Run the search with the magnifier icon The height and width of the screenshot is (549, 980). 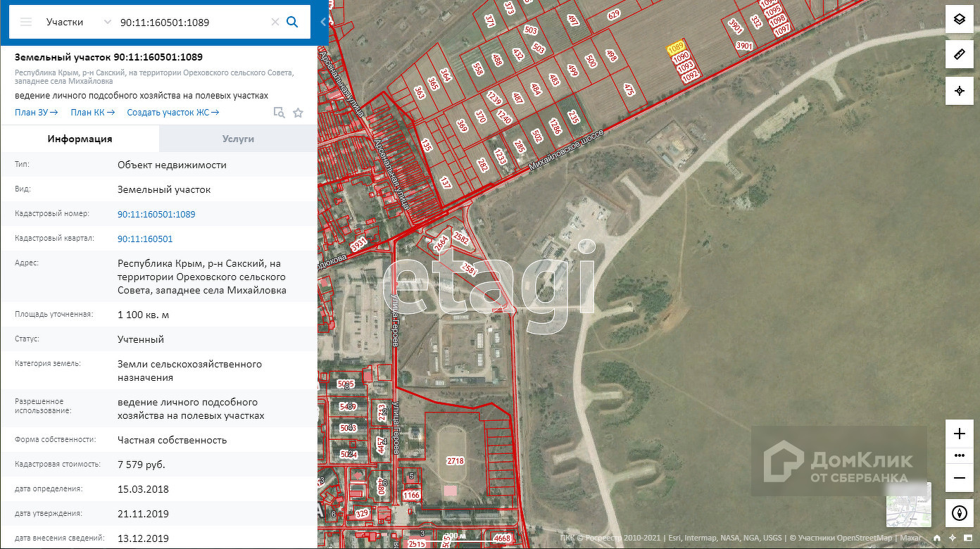292,22
